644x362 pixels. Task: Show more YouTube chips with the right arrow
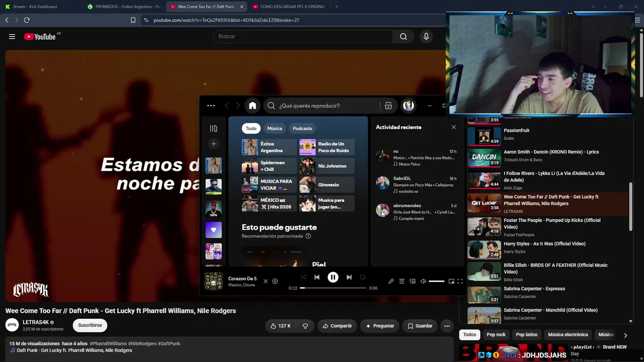625,335
